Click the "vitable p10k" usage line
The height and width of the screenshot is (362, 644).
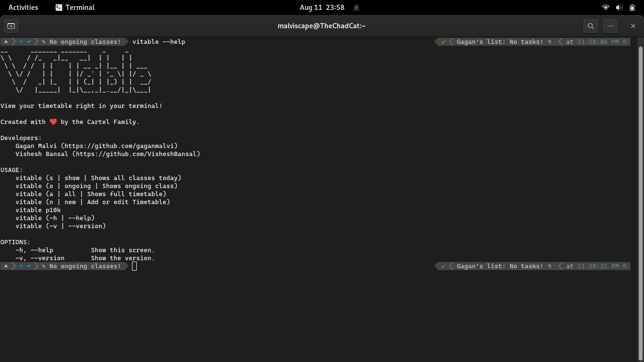pos(38,210)
